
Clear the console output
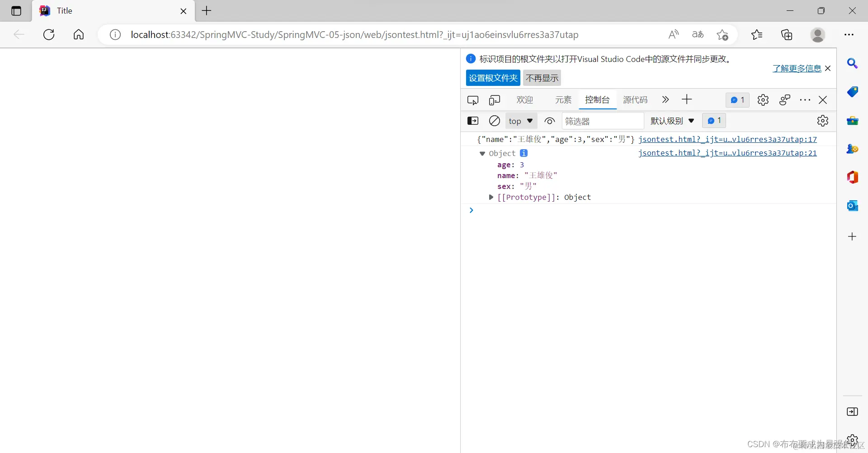click(x=495, y=121)
